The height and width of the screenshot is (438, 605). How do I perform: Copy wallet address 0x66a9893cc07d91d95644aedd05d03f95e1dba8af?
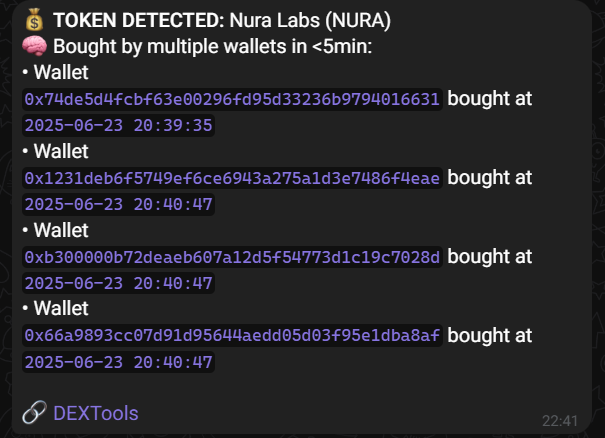point(232,335)
